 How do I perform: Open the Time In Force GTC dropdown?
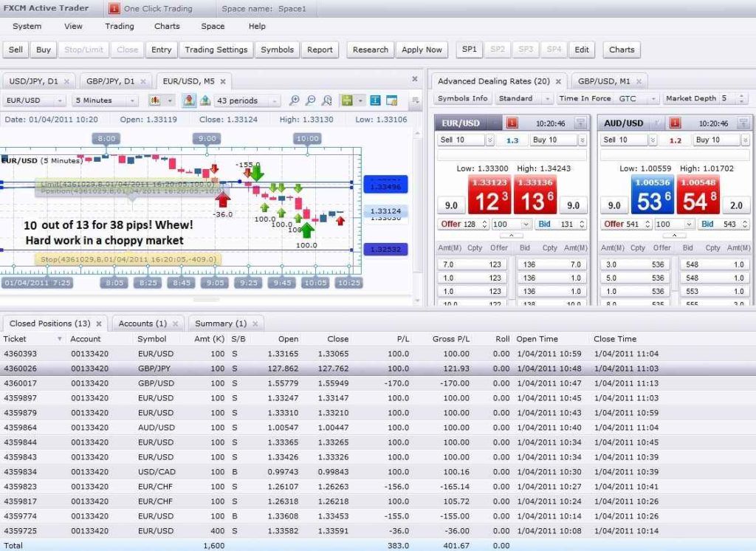[x=638, y=98]
